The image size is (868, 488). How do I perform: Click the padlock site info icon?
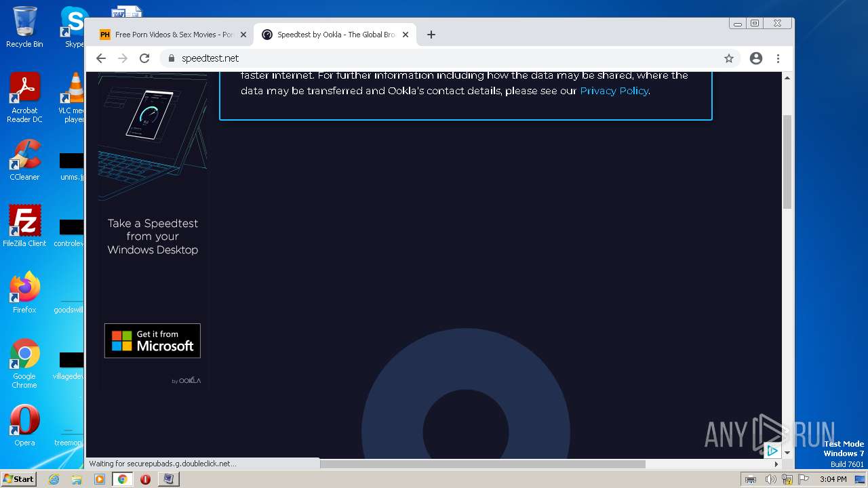point(172,58)
